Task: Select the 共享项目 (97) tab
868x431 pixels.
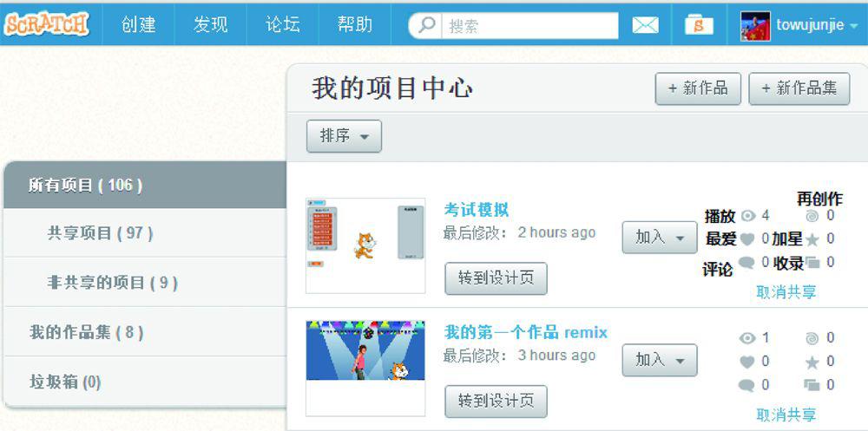Action: coord(145,233)
